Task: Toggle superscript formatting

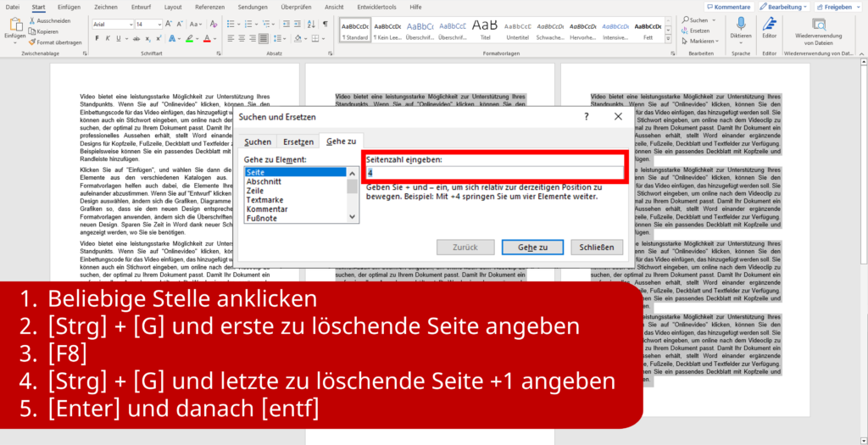Action: (x=159, y=39)
